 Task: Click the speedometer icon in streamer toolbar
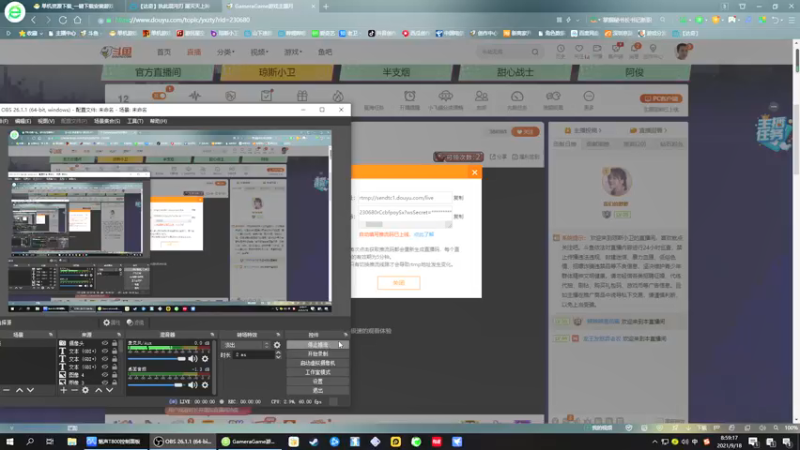point(517,96)
